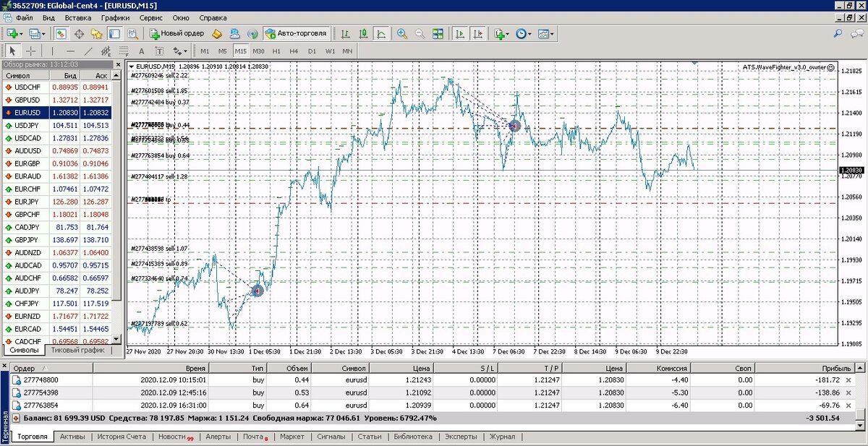Switch timeframe to H1

(276, 51)
